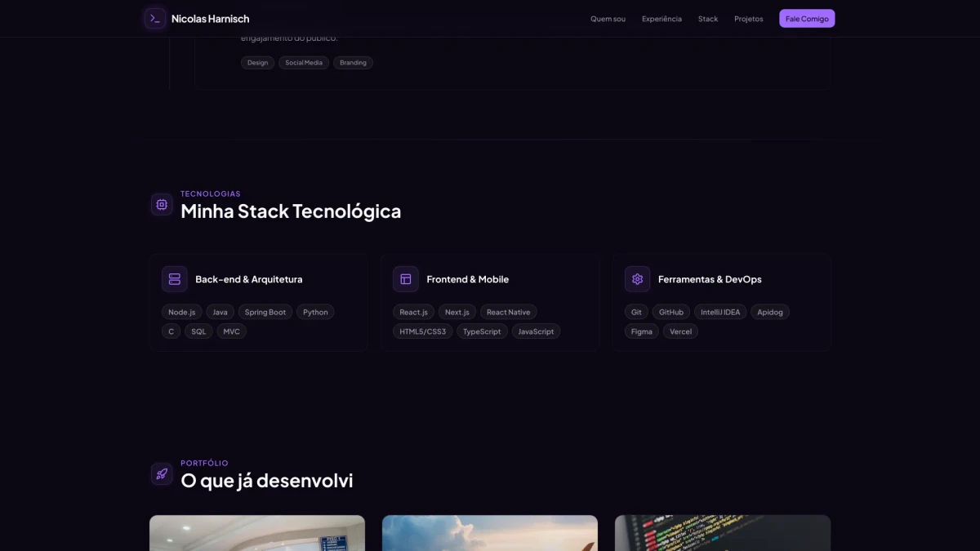Click the Nicolas Harnisch site title
980x551 pixels.
coord(210,19)
